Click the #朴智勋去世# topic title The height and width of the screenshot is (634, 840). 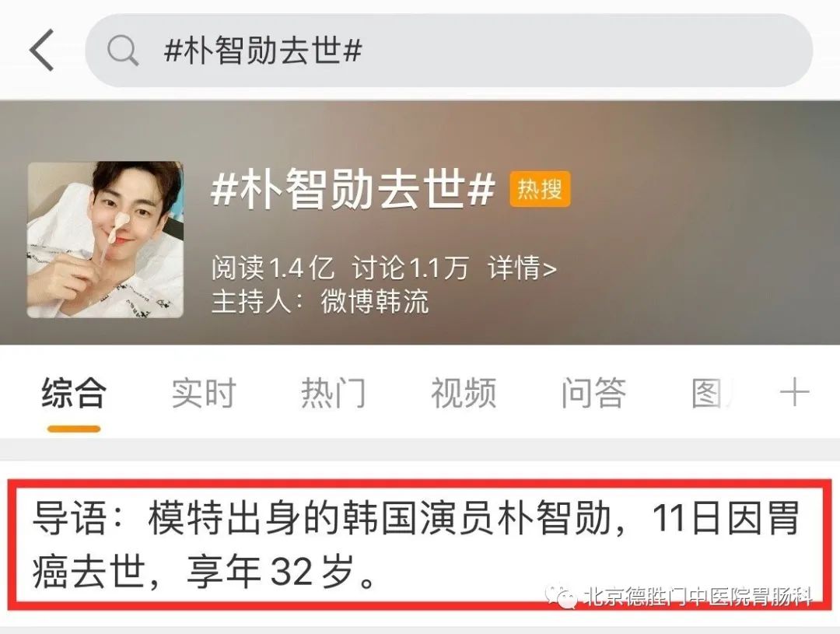pos(353,188)
